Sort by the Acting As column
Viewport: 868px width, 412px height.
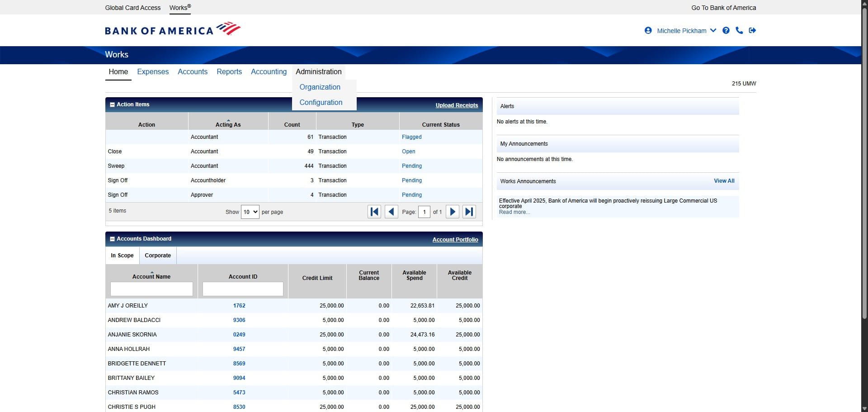(228, 124)
